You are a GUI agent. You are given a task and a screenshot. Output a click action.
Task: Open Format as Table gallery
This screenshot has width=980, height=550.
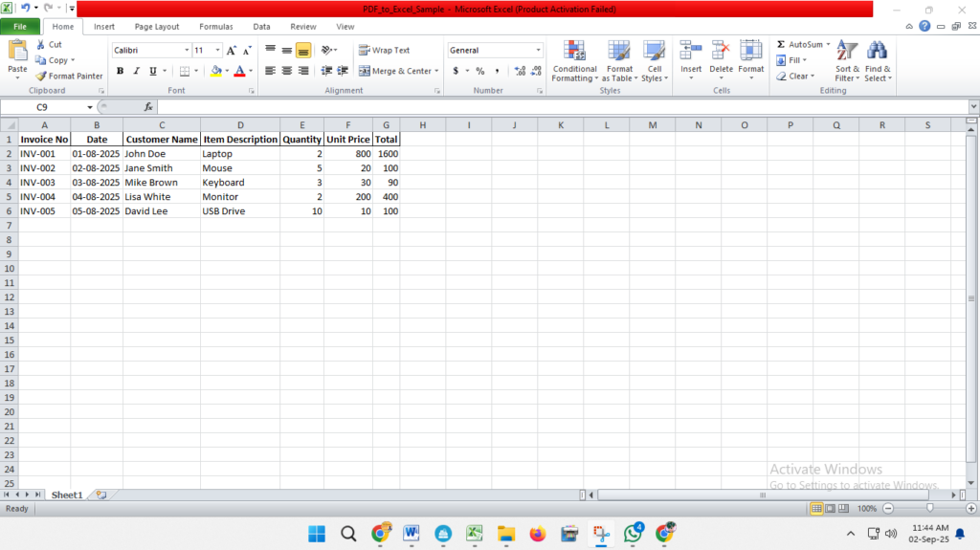(619, 60)
